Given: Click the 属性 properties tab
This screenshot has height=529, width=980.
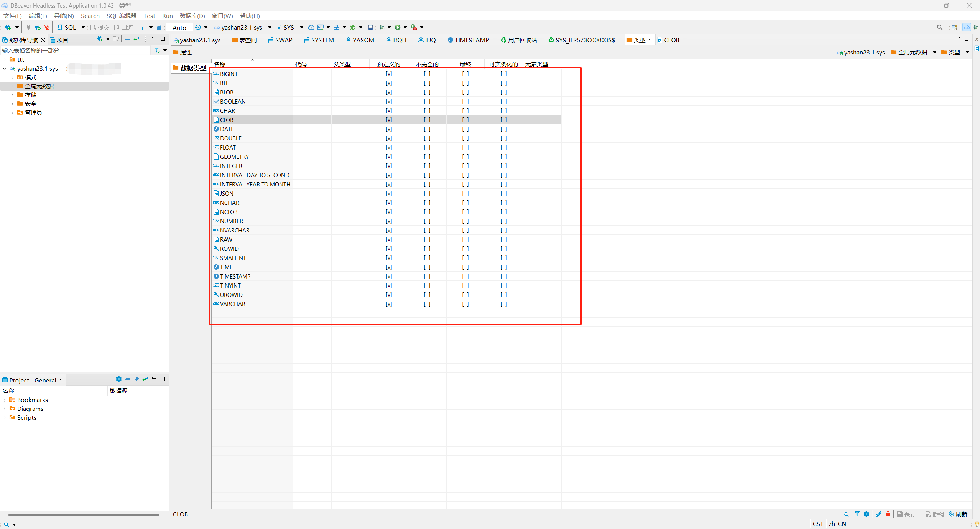Looking at the screenshot, I should click(x=183, y=52).
